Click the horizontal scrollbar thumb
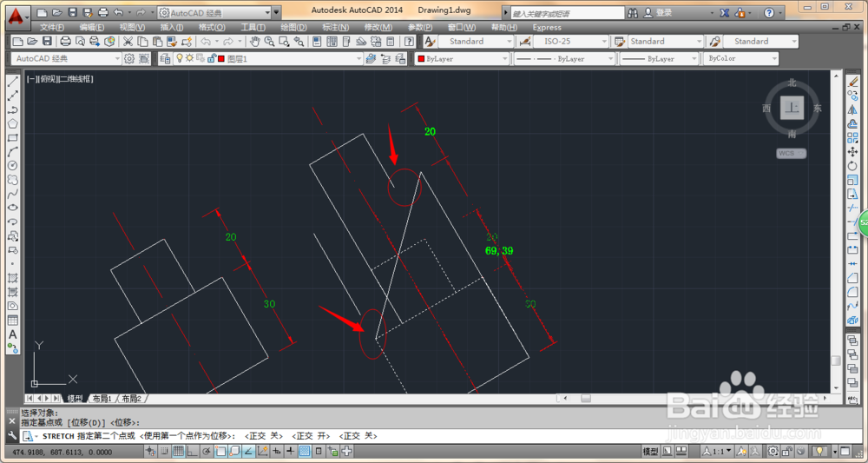 (x=586, y=398)
